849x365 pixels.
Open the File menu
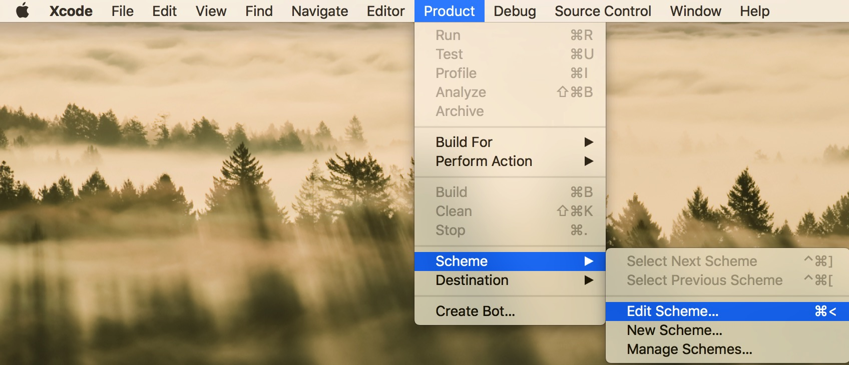coord(122,11)
